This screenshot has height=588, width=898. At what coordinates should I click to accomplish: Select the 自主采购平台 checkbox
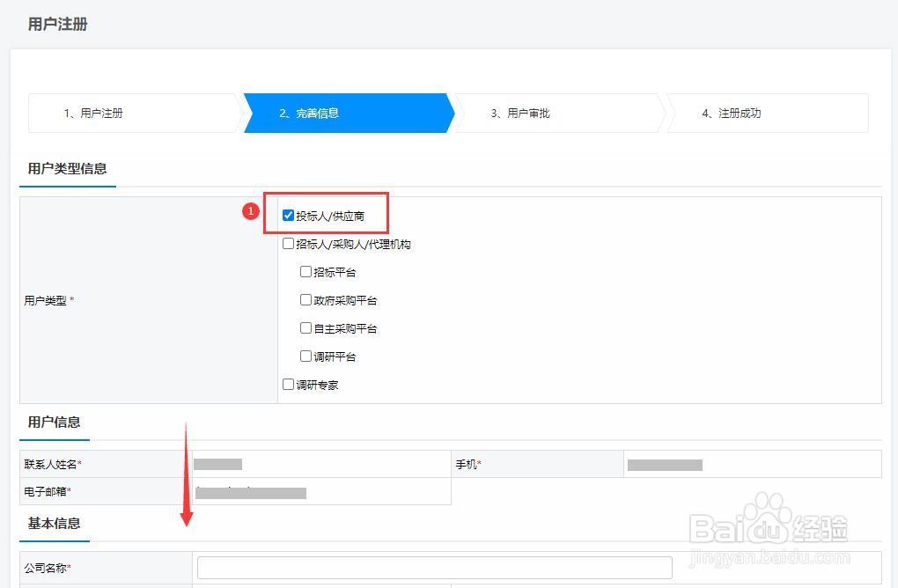click(305, 328)
